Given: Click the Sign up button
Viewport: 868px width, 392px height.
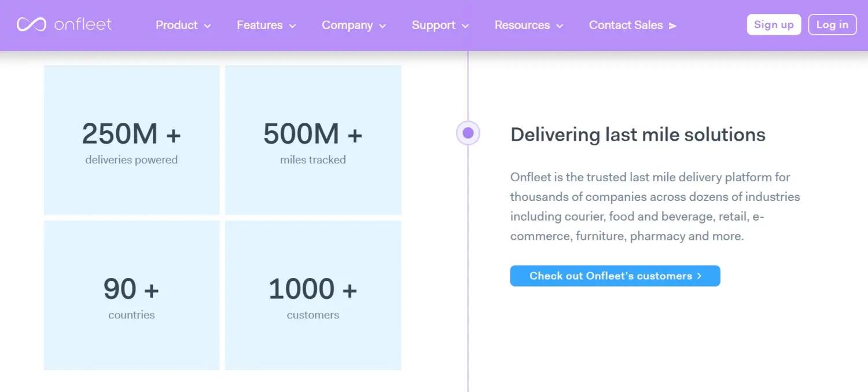Looking at the screenshot, I should coord(774,24).
